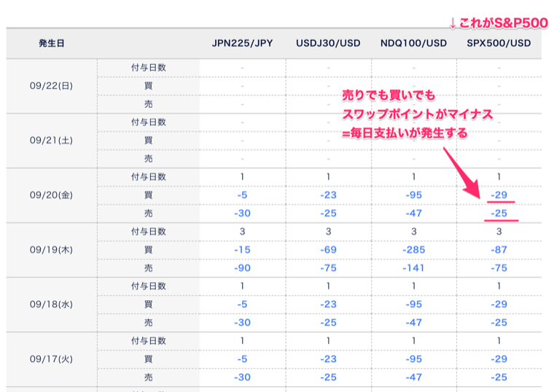The image size is (554, 392).
Task: Click 09/20 SPX500/USD sell value -25
Action: click(x=499, y=213)
